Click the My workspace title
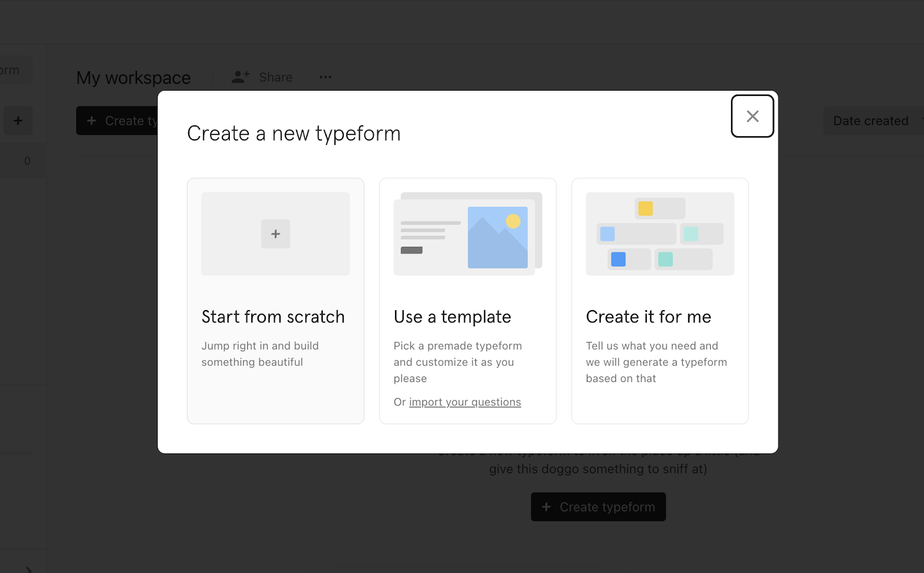 pyautogui.click(x=133, y=77)
